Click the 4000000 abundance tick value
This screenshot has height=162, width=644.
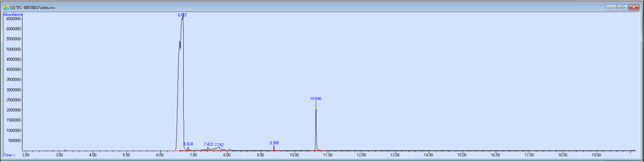[14, 69]
